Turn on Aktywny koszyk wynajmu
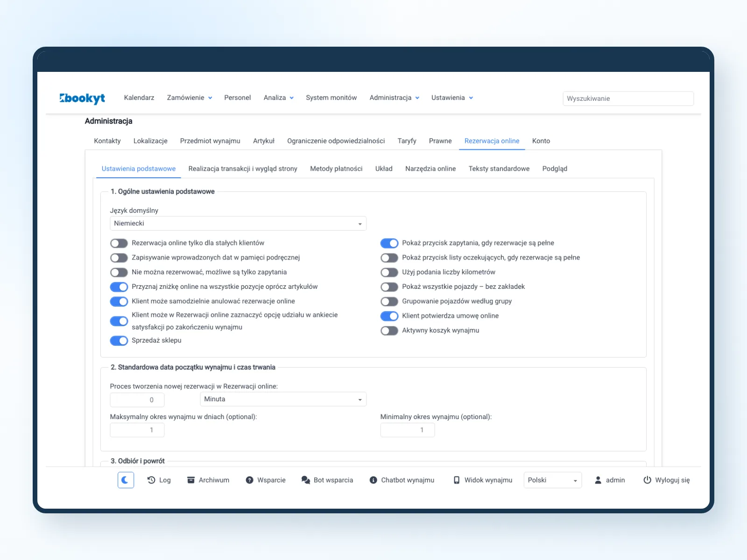 [x=389, y=330]
